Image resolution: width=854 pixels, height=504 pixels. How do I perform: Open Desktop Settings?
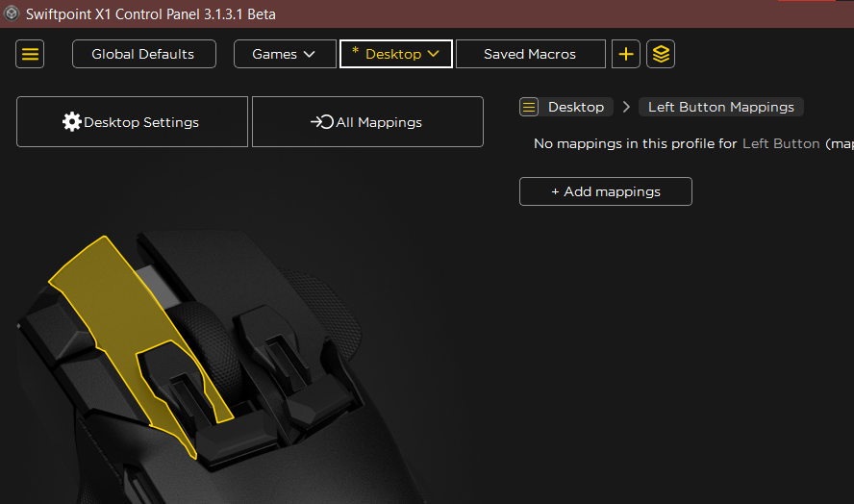click(133, 121)
